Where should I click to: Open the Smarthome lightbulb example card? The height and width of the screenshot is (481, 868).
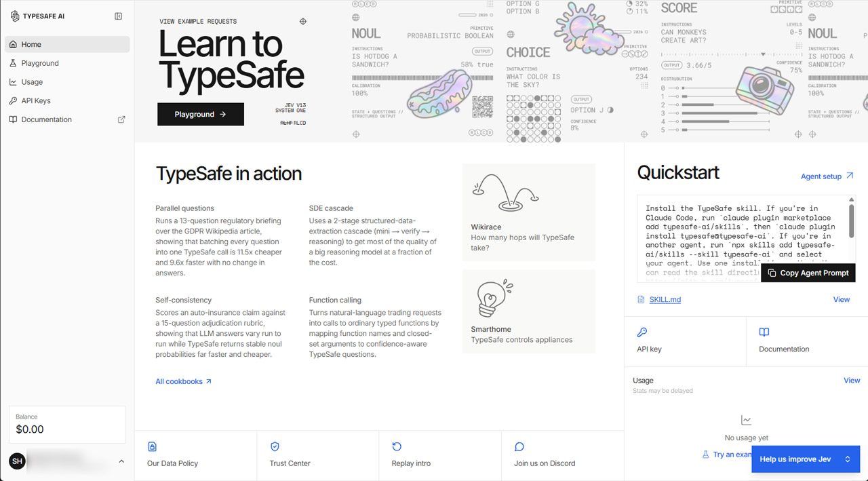[x=529, y=311]
